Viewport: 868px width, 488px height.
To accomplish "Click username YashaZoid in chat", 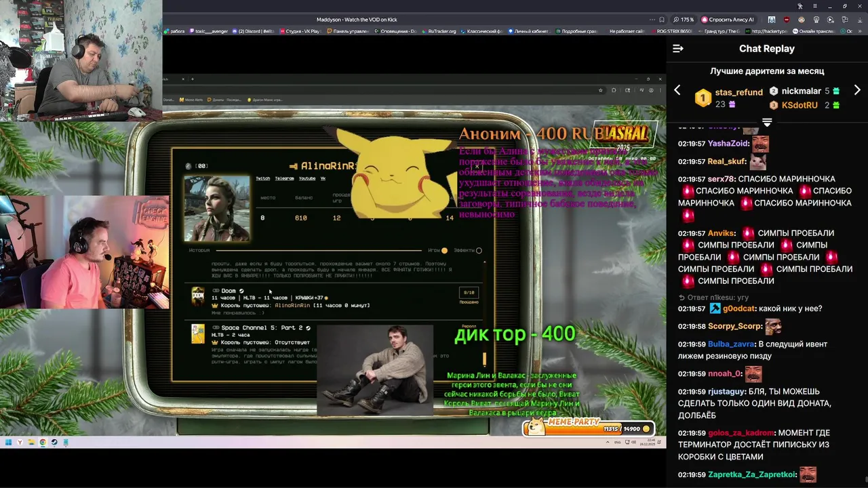I will pyautogui.click(x=728, y=144).
